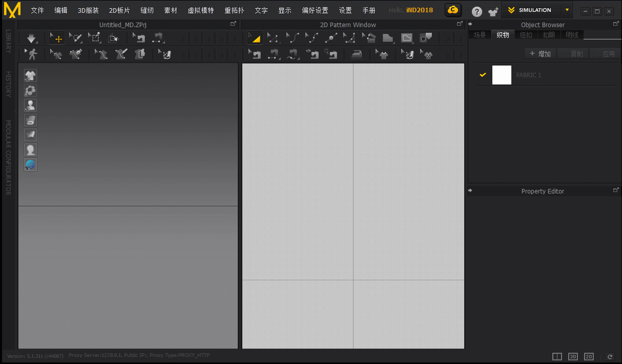Select Segment Sewing tool in 3D toolbar
The width and height of the screenshot is (622, 364).
pyautogui.click(x=158, y=38)
